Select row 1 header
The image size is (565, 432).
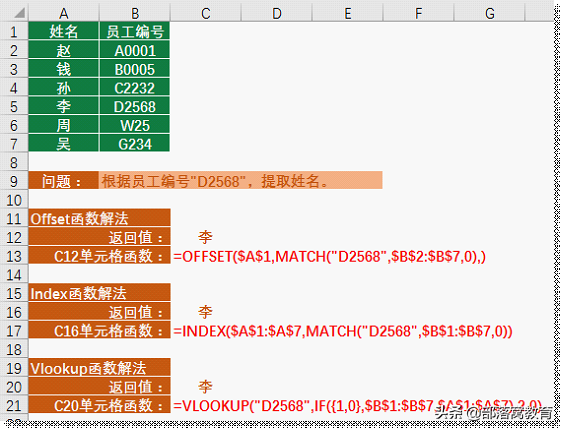[14, 32]
